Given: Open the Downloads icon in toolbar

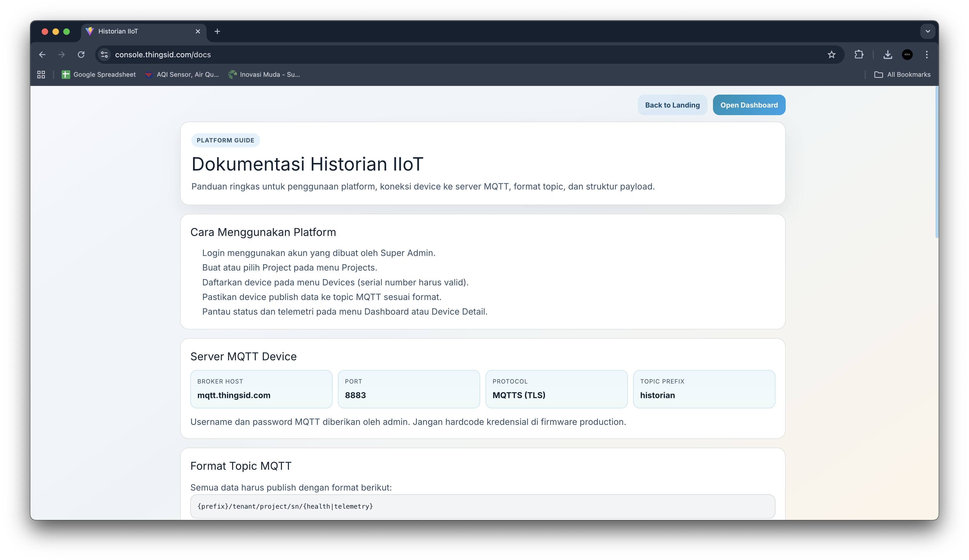Looking at the screenshot, I should tap(888, 55).
